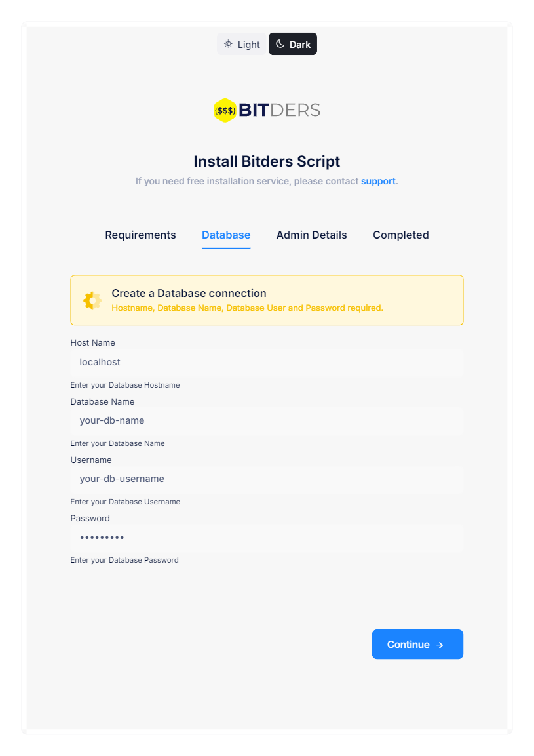This screenshot has width=534, height=756.
Task: Switch to Light theme
Action: [242, 44]
